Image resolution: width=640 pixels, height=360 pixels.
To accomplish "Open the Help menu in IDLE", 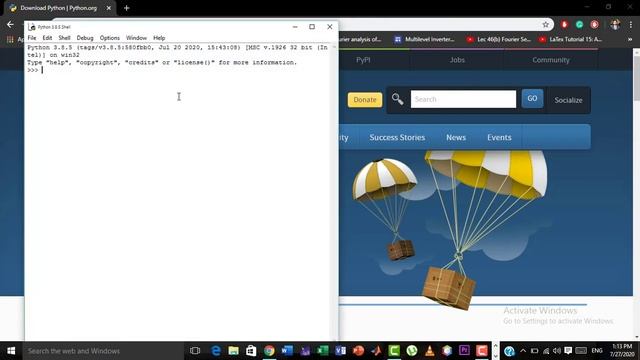I will (x=159, y=38).
